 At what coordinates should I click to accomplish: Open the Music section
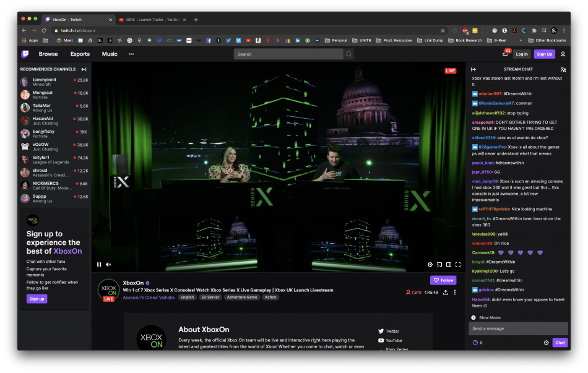click(110, 54)
